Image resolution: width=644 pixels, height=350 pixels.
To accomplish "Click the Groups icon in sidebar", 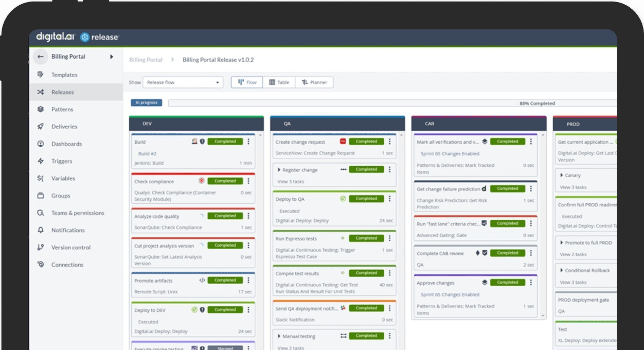I will click(x=41, y=196).
